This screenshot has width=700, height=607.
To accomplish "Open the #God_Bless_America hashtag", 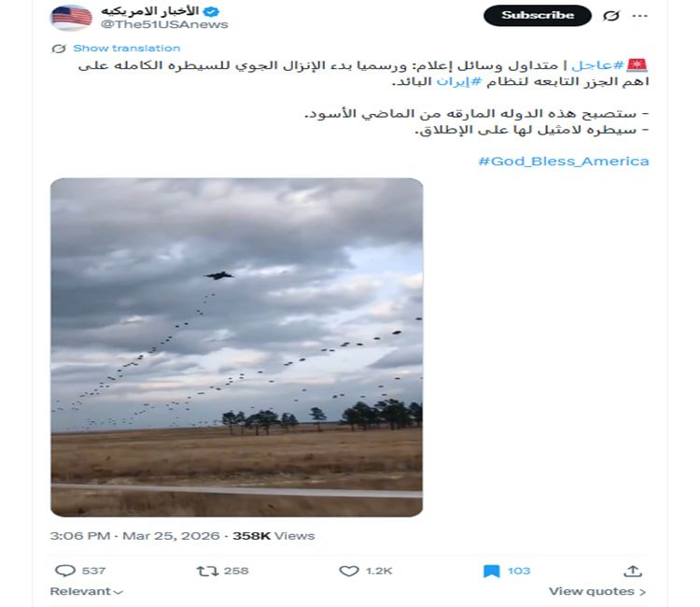I will (564, 162).
